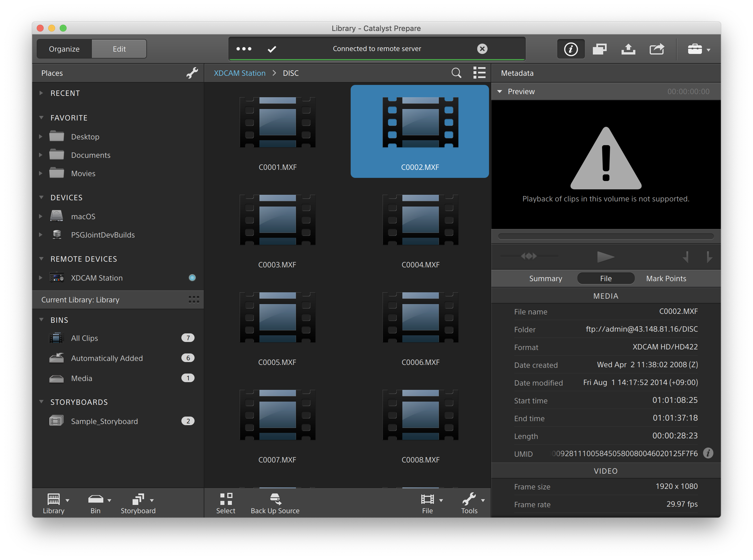Expand the RECENT section
Image resolution: width=753 pixels, height=560 pixels.
(41, 93)
